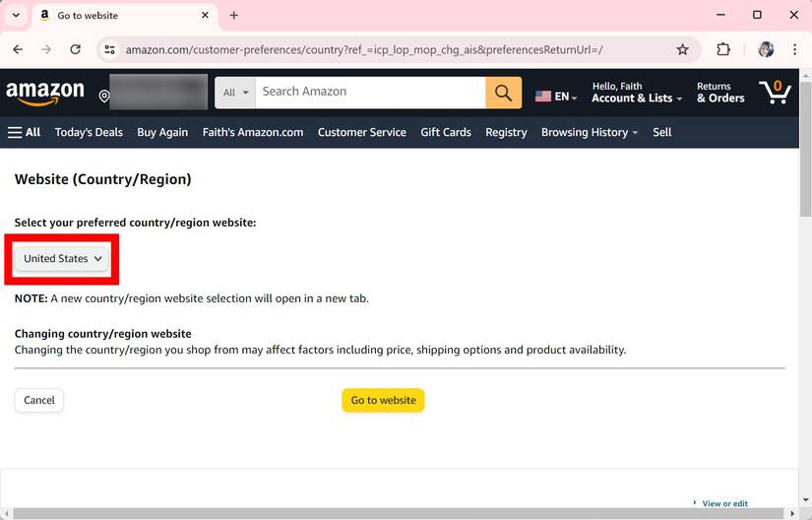Image resolution: width=812 pixels, height=520 pixels.
Task: Go back with browser back arrow
Action: (18, 49)
